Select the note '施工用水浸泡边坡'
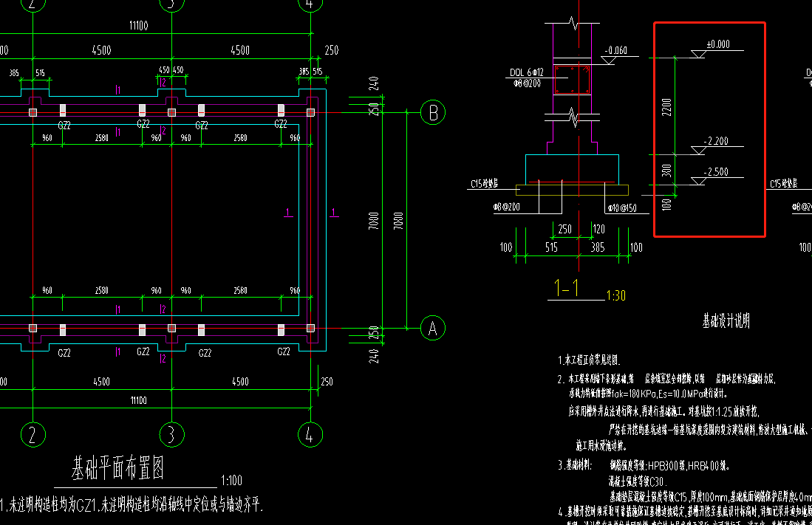The height and width of the screenshot is (525, 812). [x=601, y=445]
